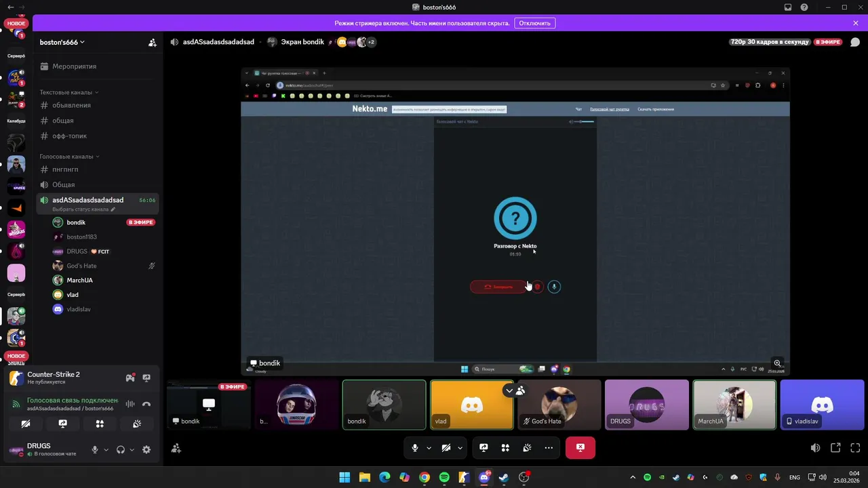This screenshot has height=488, width=868.
Task: Toggle noise suppression waveform icon
Action: (130, 404)
